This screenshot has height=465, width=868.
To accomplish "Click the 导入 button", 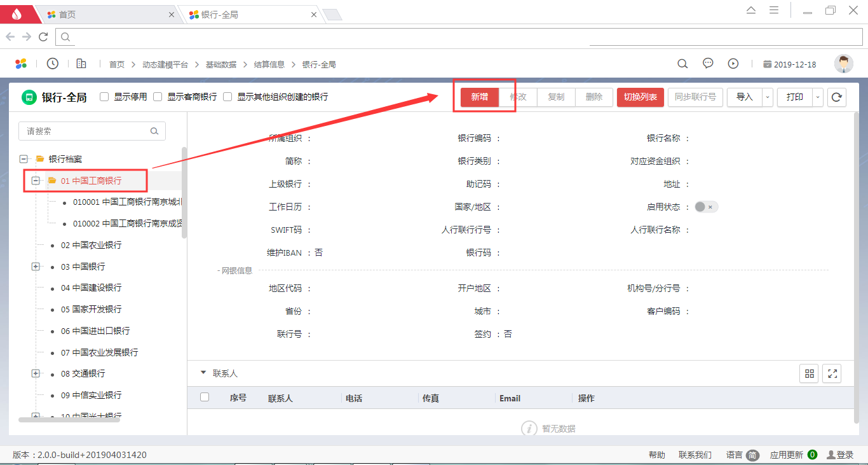I will tap(745, 97).
